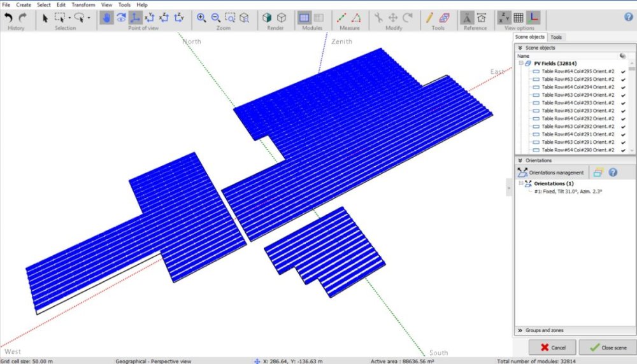Click the Close scene button

pos(607,347)
